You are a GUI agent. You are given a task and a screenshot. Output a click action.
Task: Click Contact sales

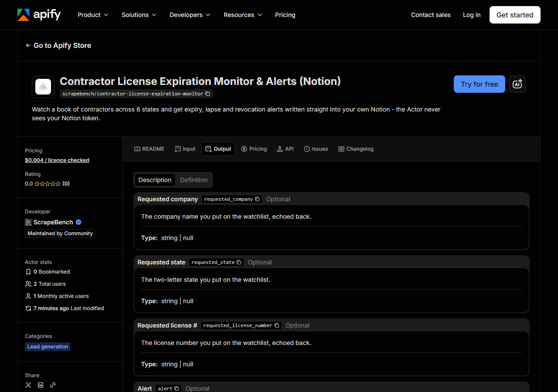[x=431, y=15]
